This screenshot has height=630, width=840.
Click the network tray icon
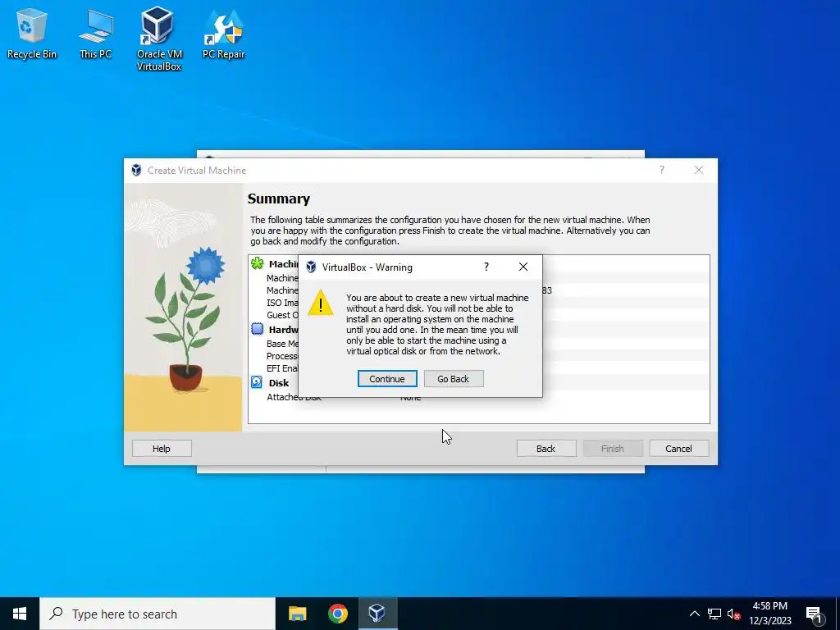pos(714,614)
